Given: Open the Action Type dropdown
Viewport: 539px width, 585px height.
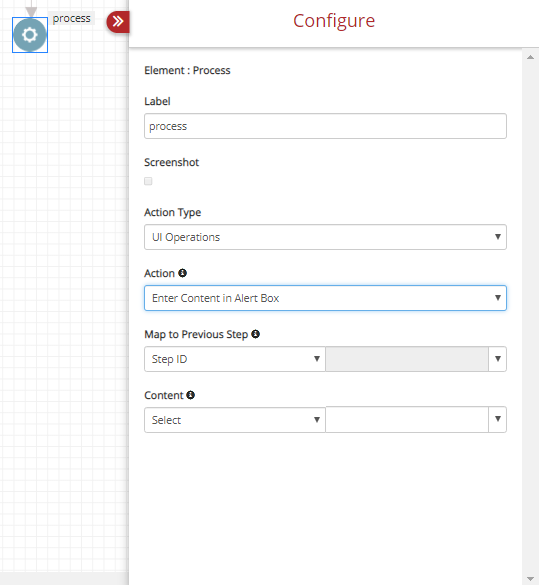Looking at the screenshot, I should [x=325, y=237].
